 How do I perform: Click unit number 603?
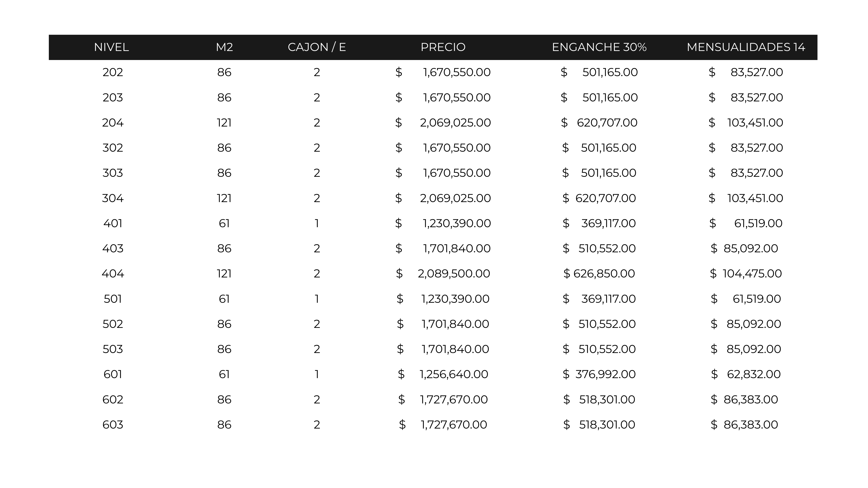(x=113, y=425)
